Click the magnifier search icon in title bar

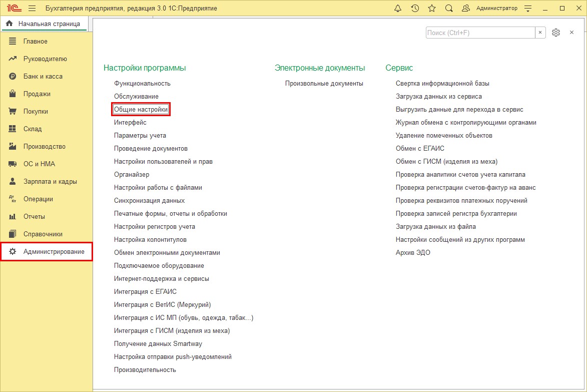(x=449, y=9)
